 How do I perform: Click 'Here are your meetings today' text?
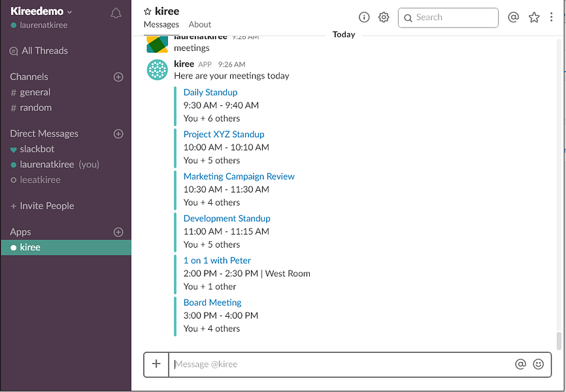click(231, 76)
